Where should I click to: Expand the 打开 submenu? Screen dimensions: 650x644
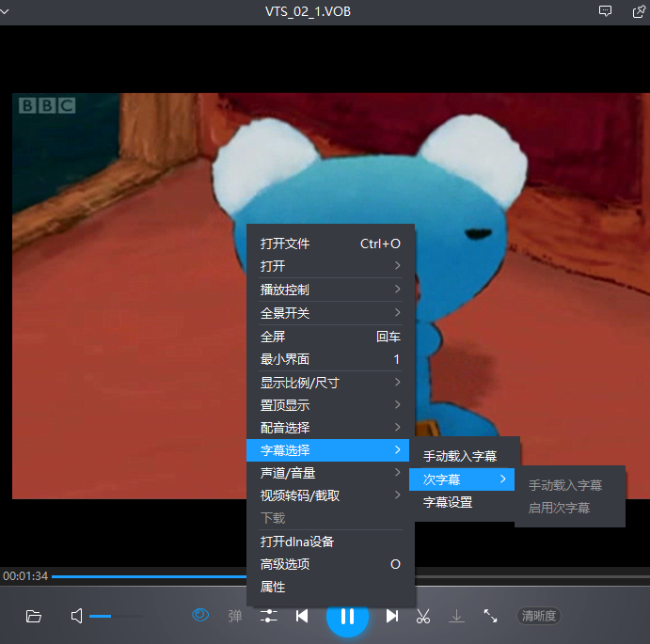pos(330,266)
